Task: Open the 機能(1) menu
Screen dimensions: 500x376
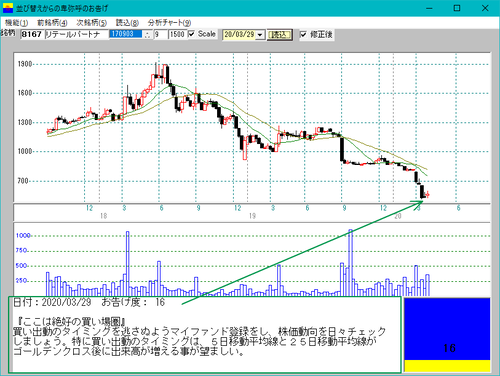Action: (16, 23)
